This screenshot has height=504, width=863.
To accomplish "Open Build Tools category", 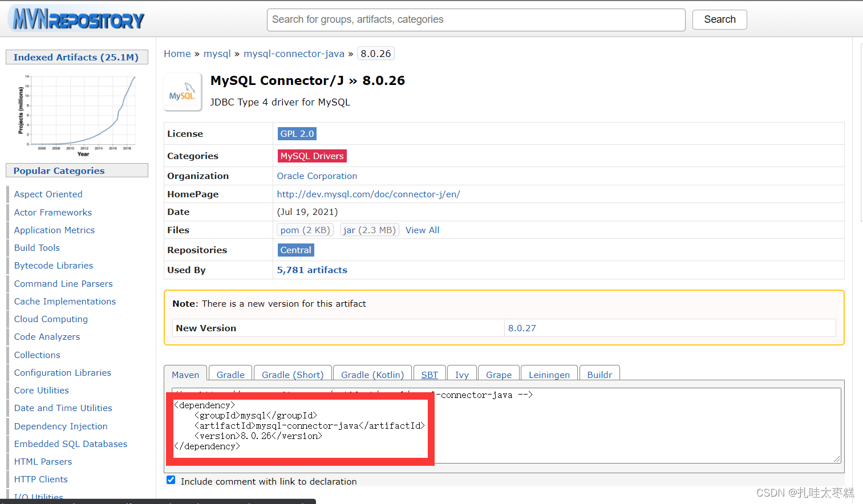I will (x=37, y=247).
